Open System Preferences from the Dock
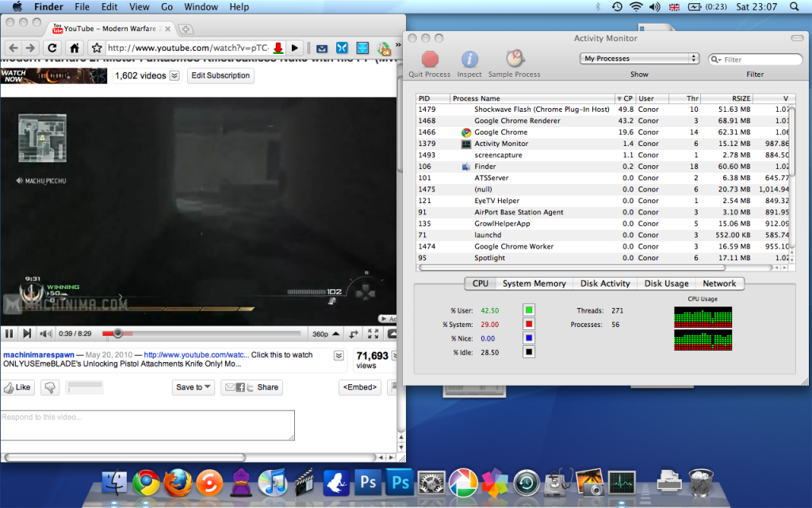The height and width of the screenshot is (508, 812). [x=431, y=483]
